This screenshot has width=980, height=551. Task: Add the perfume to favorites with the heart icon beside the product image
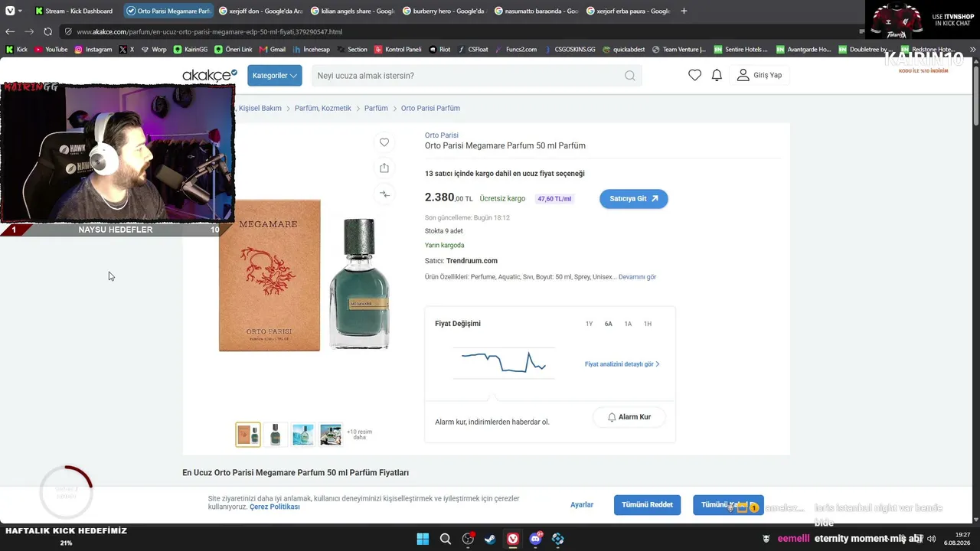coord(384,142)
